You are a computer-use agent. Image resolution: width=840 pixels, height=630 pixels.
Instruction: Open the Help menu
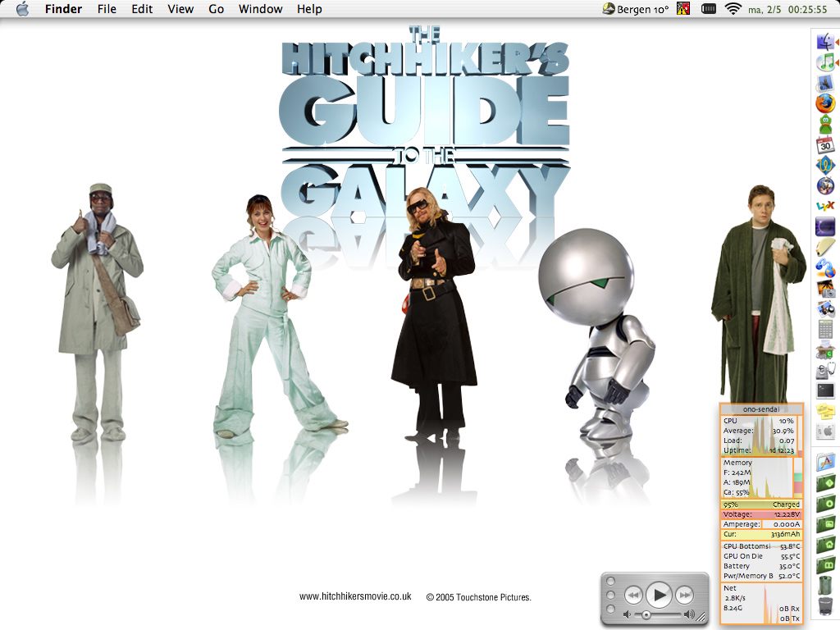coord(309,9)
